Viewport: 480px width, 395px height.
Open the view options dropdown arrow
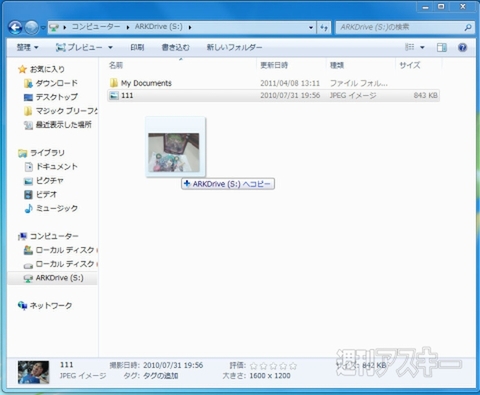[422, 48]
